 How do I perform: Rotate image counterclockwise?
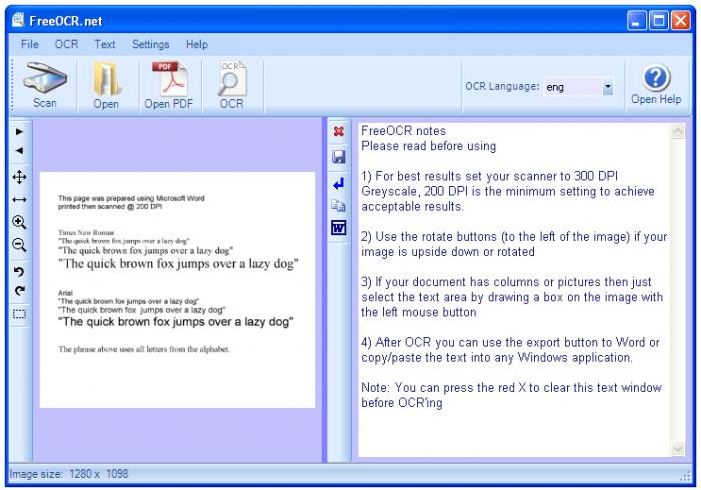19,271
